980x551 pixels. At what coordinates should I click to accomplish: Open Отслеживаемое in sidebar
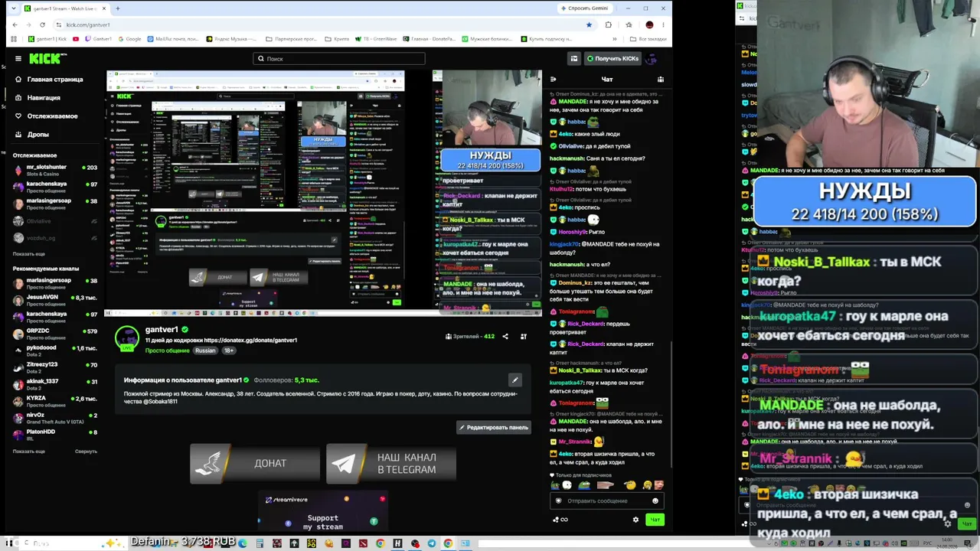46,116
